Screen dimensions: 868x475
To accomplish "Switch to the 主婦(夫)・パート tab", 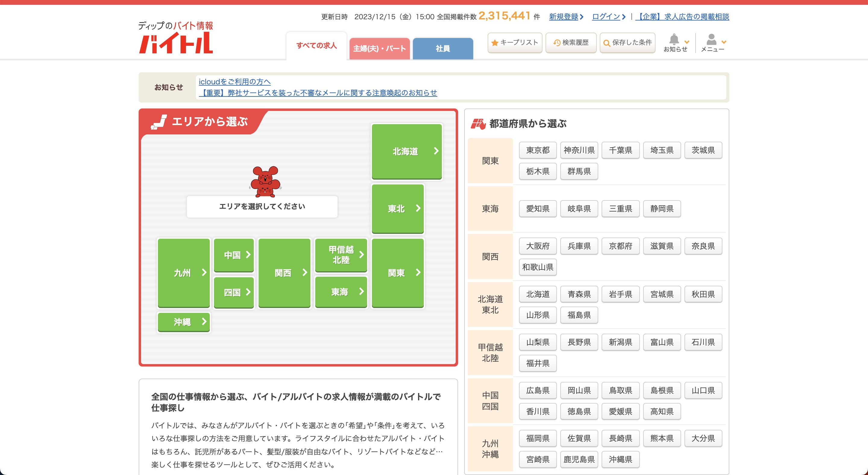I will pos(379,49).
